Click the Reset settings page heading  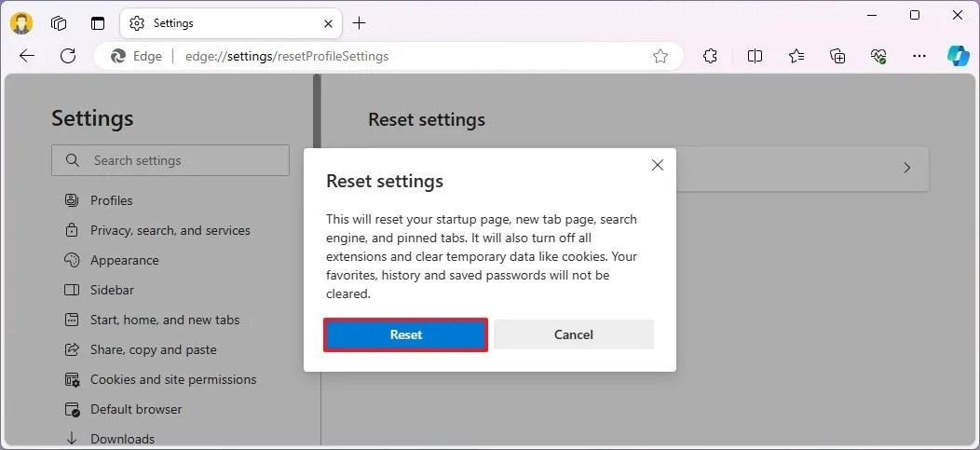[427, 119]
